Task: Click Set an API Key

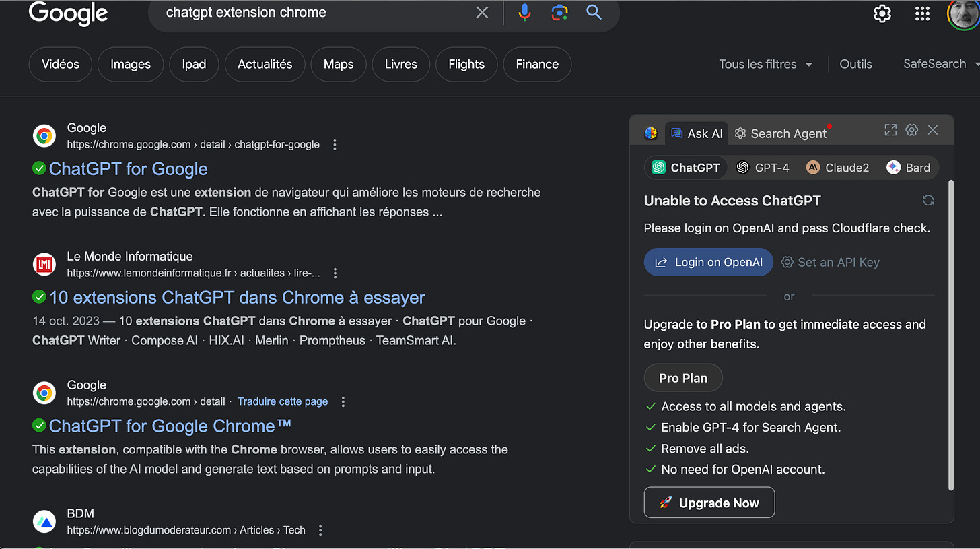Action: [x=831, y=262]
